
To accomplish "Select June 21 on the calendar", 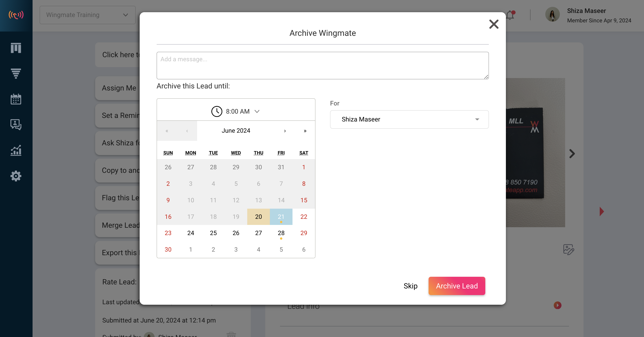I will 281,217.
